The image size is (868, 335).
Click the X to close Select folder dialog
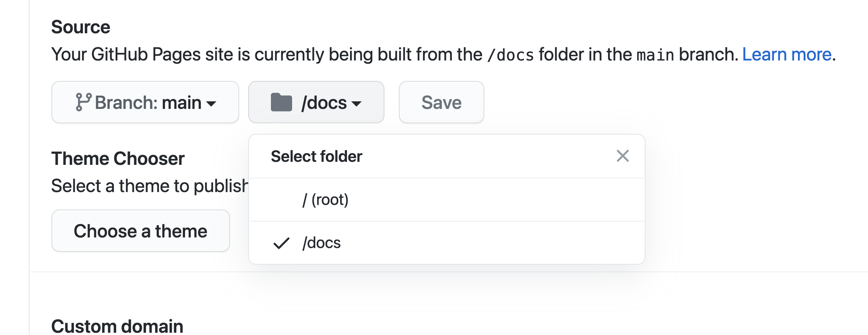[622, 155]
